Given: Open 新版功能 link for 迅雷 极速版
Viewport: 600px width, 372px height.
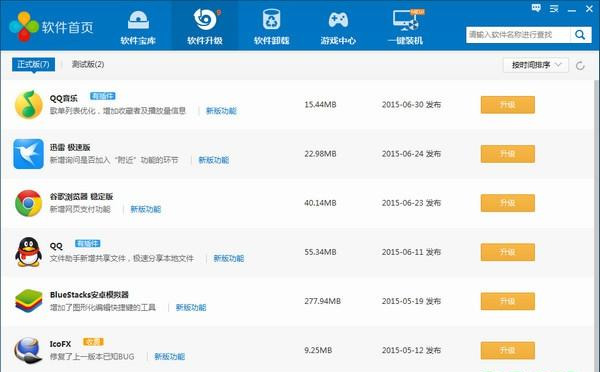Looking at the screenshot, I should tap(214, 160).
